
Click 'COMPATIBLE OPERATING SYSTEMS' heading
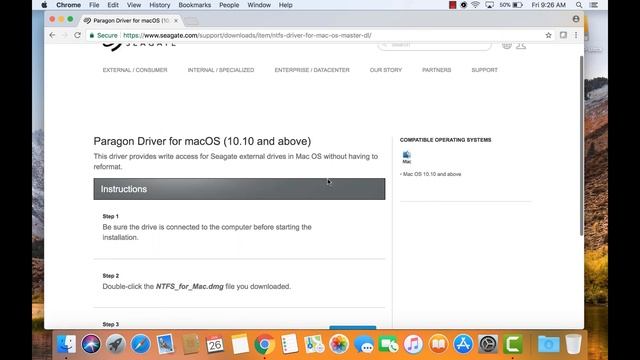445,140
